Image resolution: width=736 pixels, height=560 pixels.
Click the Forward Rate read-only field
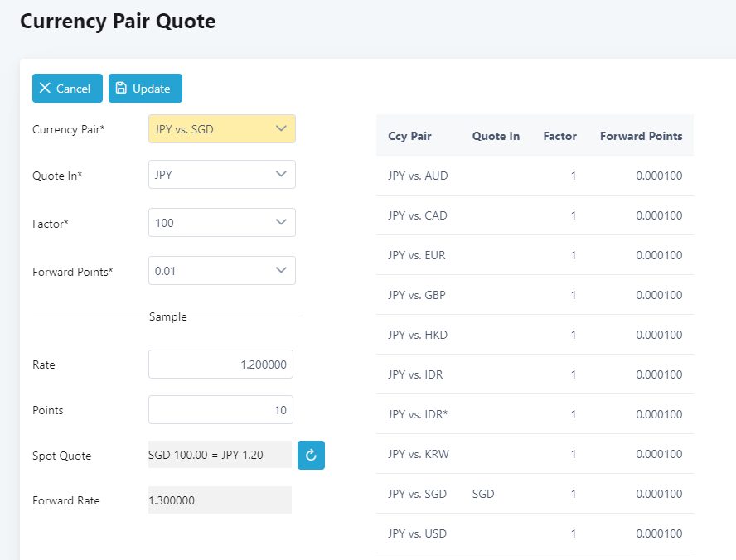pyautogui.click(x=220, y=500)
